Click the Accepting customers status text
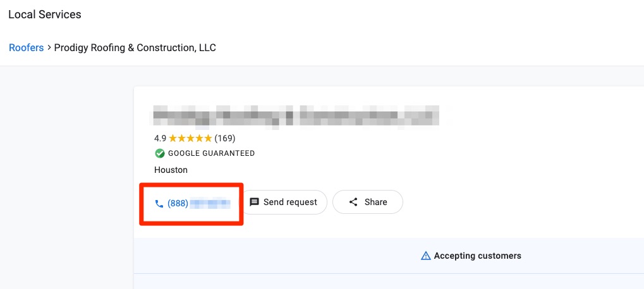 coord(477,256)
